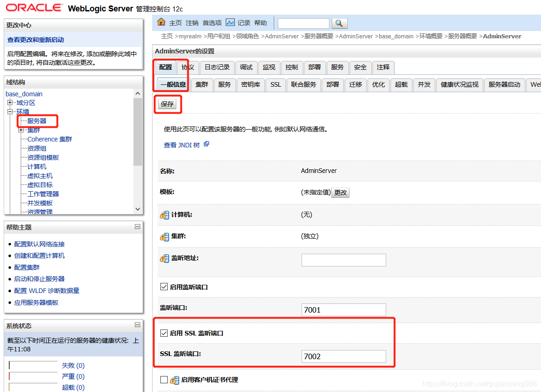Click the 失败 (0) status link
541x392 pixels.
pyautogui.click(x=73, y=366)
